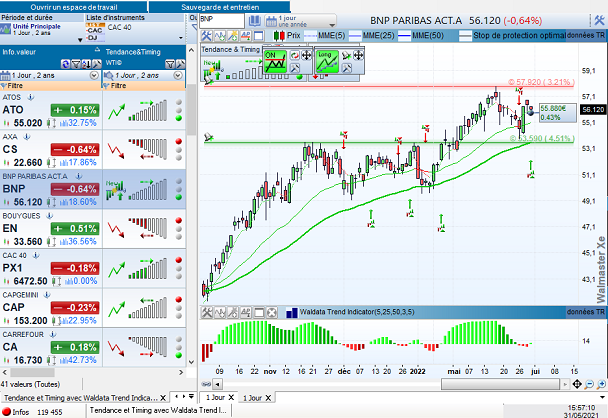Close the Waldata Trend Indicator pane

[x=272, y=313]
